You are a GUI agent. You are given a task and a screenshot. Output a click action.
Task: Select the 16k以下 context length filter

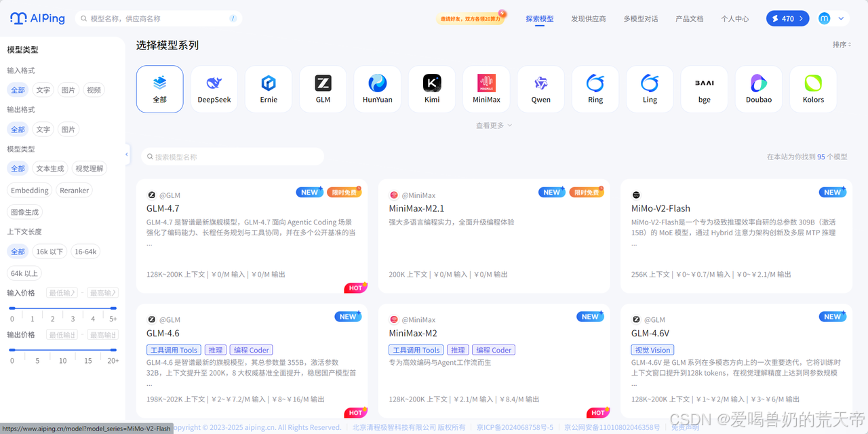point(50,251)
